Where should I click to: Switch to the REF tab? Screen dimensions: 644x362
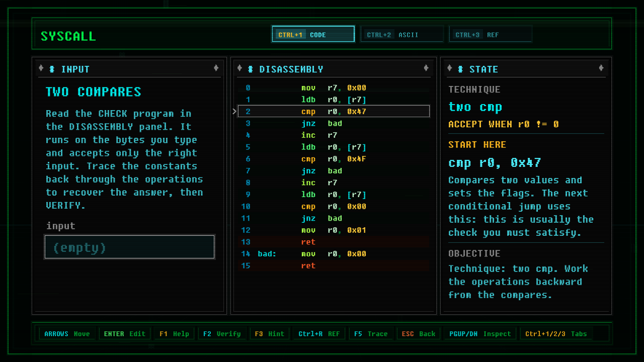point(490,34)
